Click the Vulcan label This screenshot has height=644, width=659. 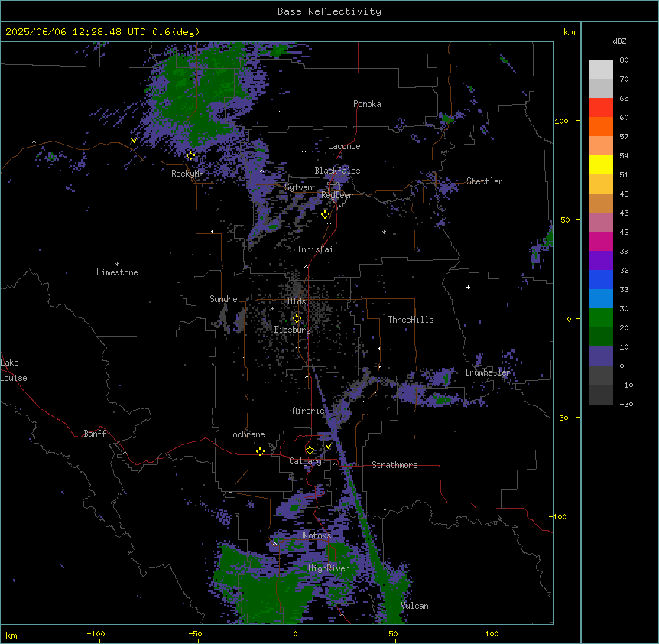click(414, 606)
